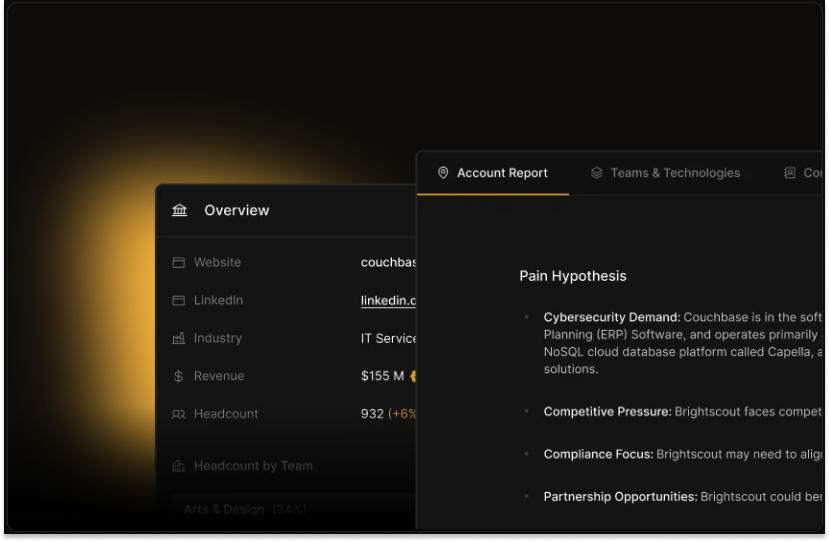The image size is (829, 542).
Task: Click the 932 headcount value
Action: [x=372, y=414]
